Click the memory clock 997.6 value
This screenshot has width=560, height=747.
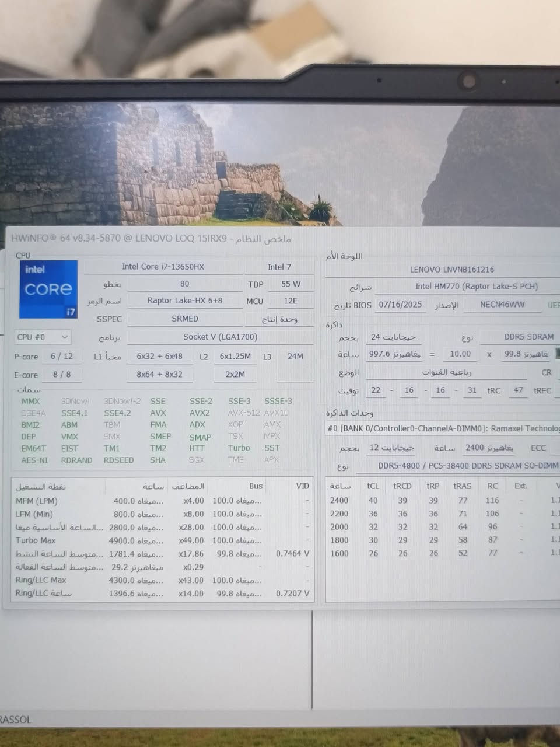click(394, 354)
